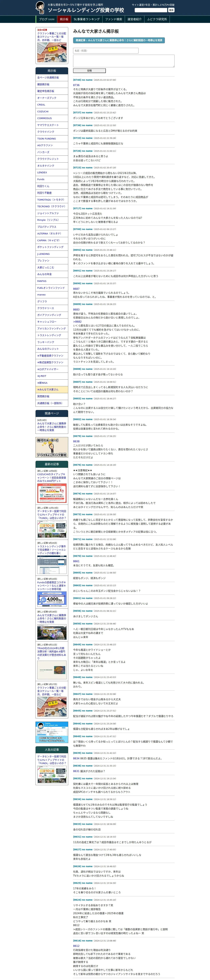Open クラウドバンク board link
Viewport: 210px width, 980px height.
click(52, 132)
